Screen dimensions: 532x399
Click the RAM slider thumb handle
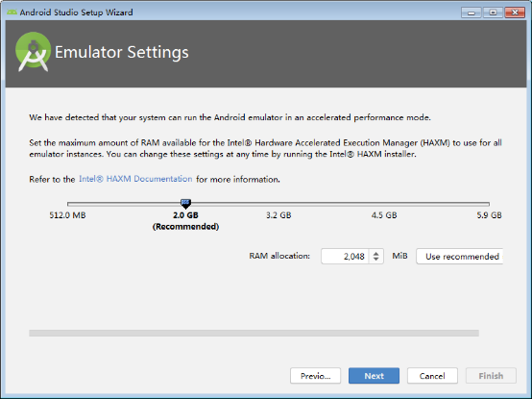click(x=185, y=204)
